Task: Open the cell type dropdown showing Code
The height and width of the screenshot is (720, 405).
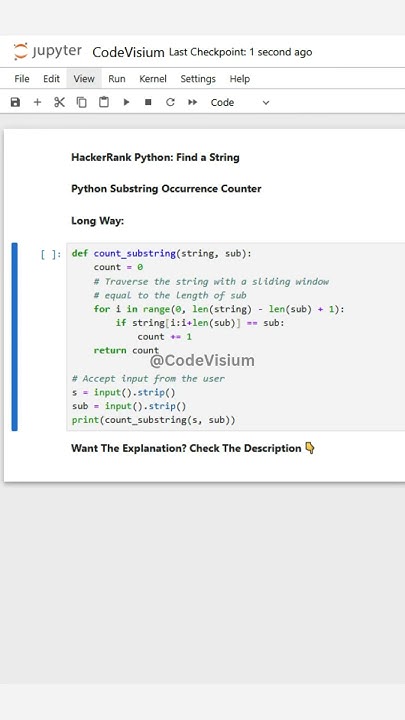Action: click(x=240, y=102)
